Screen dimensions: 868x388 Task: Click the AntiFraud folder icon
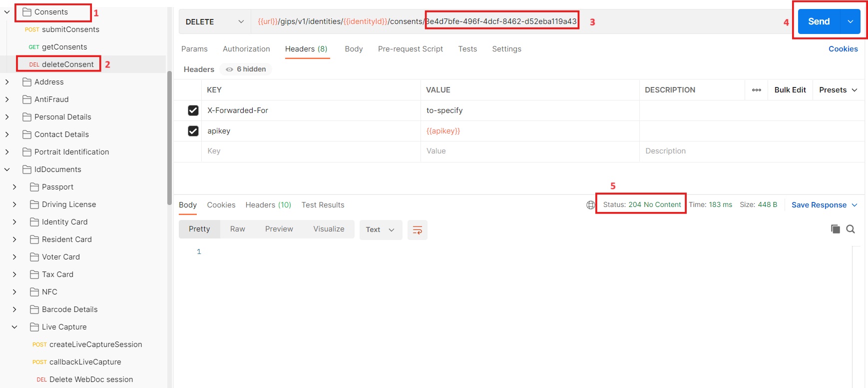coord(27,99)
